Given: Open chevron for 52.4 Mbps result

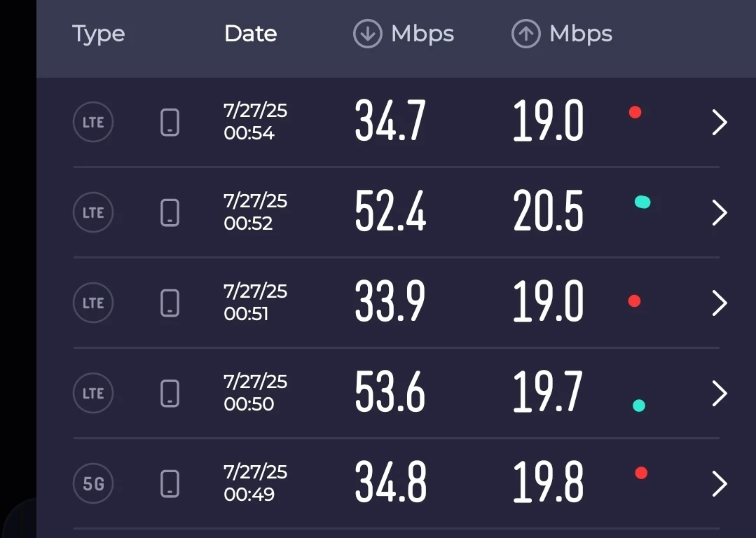Looking at the screenshot, I should point(720,213).
